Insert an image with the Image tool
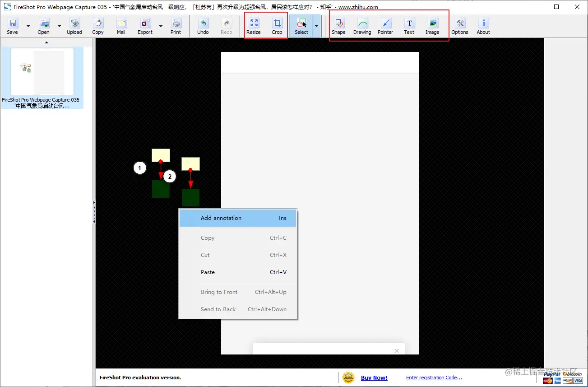This screenshot has width=588, height=387. [432, 26]
